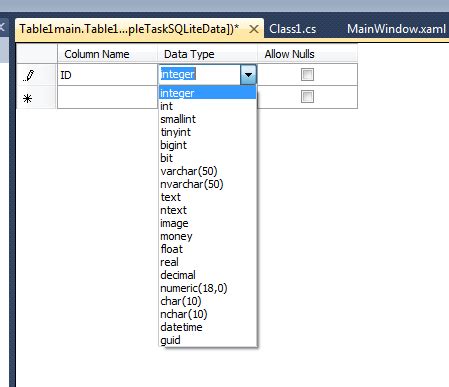Click the integer data type text field
The height and width of the screenshot is (387, 449).
(x=200, y=74)
